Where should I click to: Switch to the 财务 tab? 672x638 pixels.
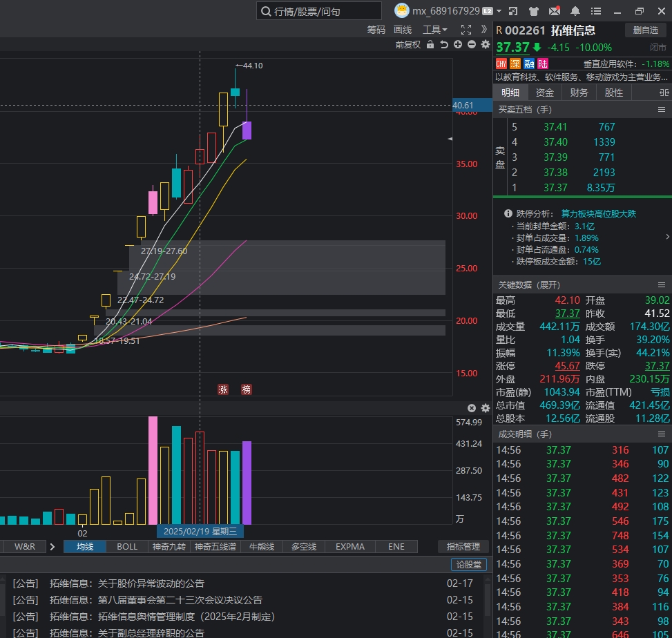coord(579,93)
